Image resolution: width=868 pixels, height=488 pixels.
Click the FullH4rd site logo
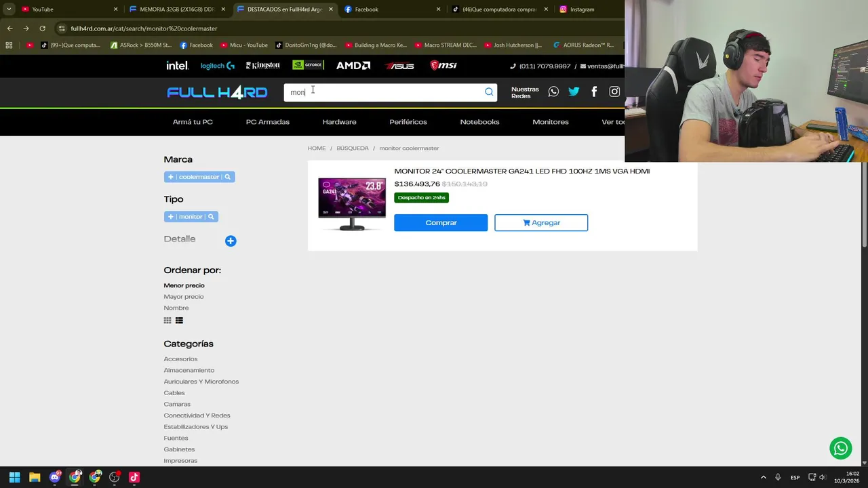[217, 92]
